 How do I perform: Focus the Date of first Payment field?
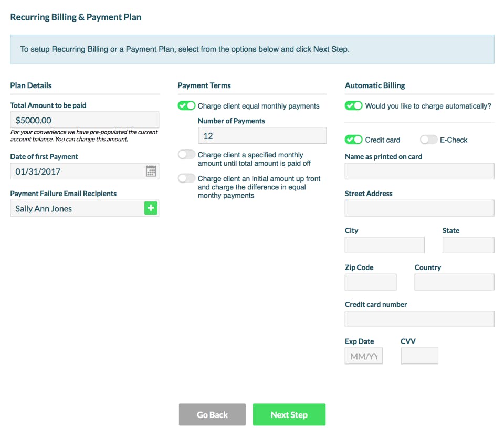pos(76,171)
